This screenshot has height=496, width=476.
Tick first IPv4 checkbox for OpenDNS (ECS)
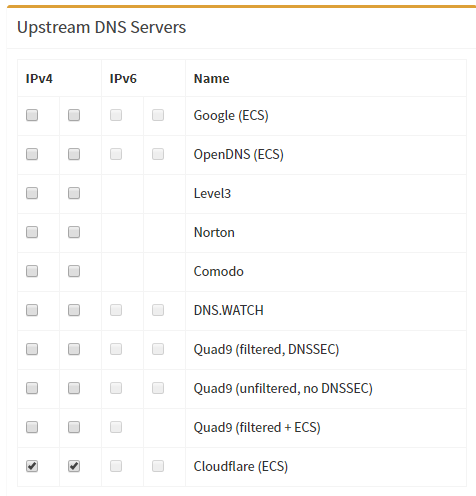(x=32, y=154)
